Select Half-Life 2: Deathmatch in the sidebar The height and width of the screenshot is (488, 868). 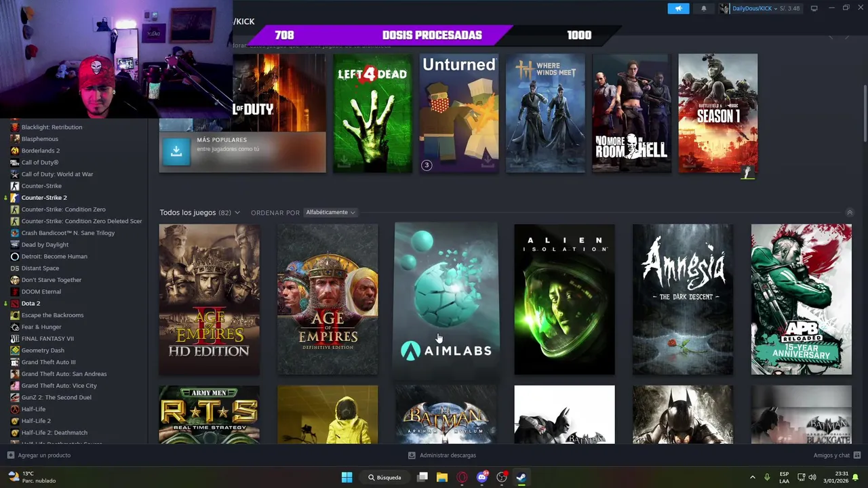pyautogui.click(x=54, y=432)
